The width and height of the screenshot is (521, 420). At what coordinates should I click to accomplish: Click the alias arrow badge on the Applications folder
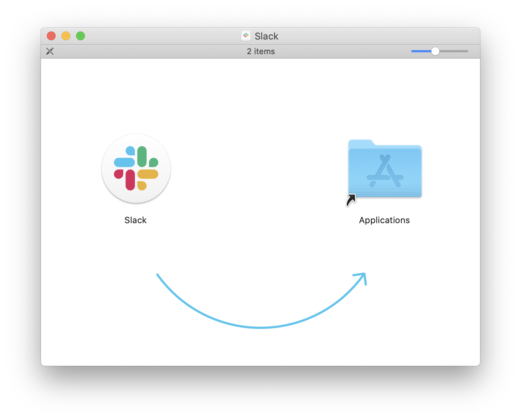pos(351,199)
